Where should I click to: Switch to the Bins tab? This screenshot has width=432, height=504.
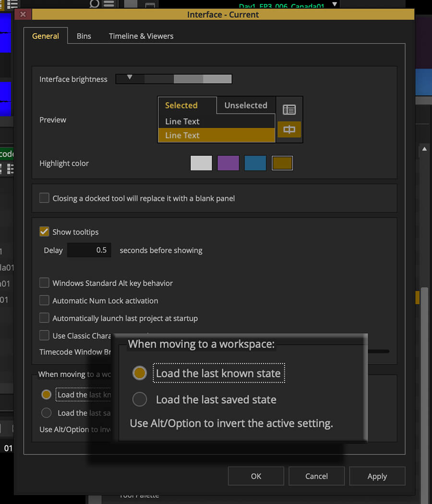84,36
